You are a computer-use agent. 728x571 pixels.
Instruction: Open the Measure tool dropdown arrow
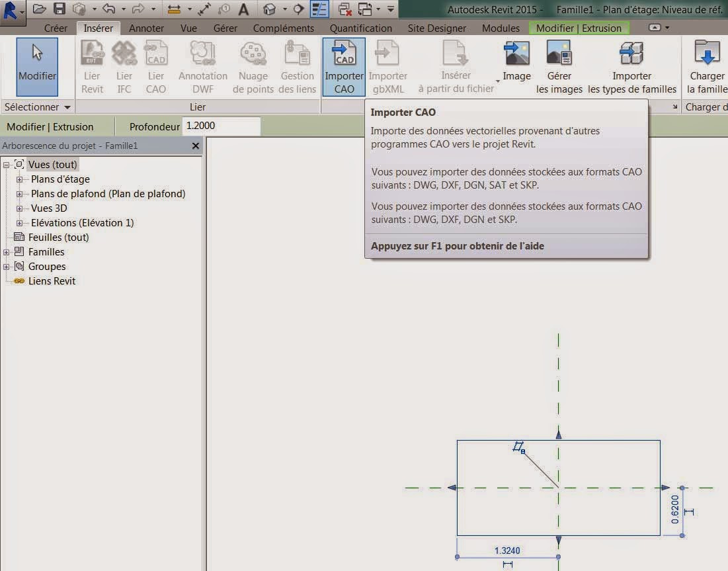click(x=189, y=9)
